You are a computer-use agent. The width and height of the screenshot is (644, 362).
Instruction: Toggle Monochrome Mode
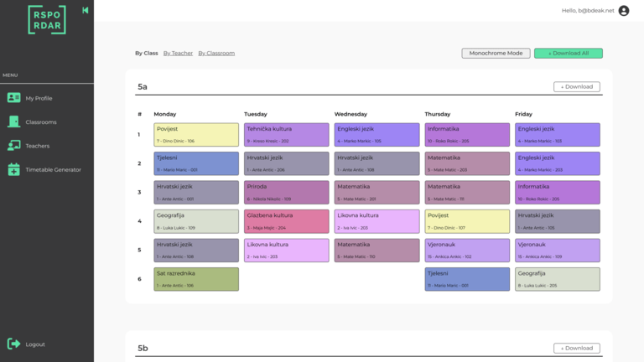coord(496,53)
